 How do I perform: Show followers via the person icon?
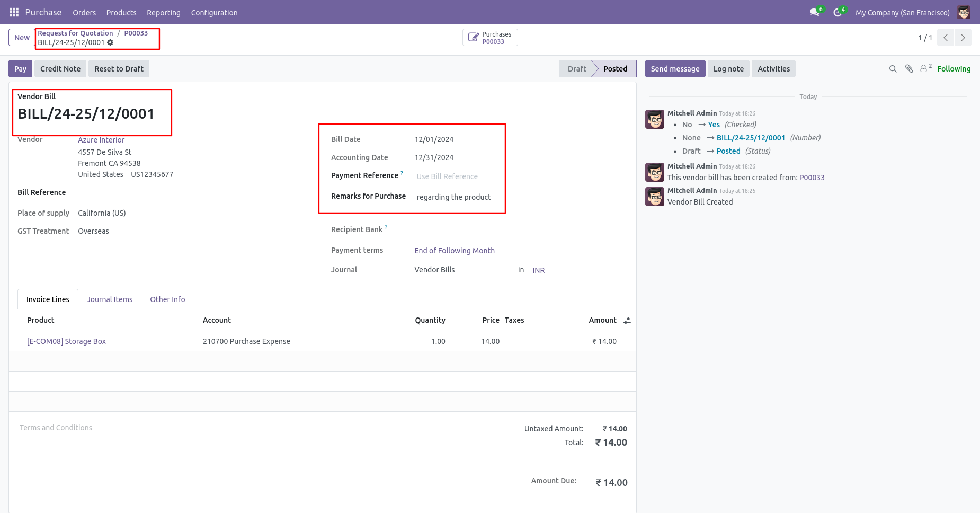click(x=925, y=68)
